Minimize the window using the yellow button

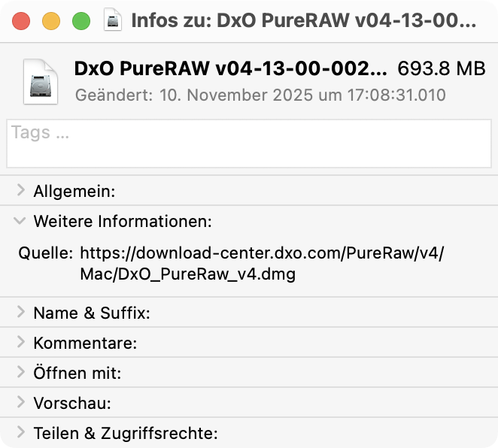click(x=51, y=21)
